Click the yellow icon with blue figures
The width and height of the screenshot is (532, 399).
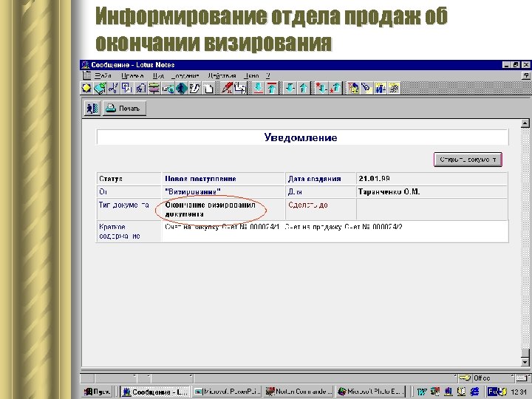coord(381,88)
